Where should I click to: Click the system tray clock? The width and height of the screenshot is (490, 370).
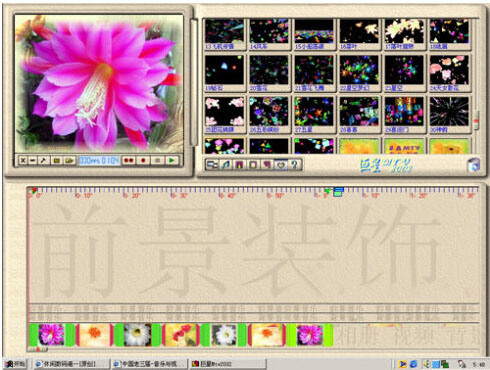(479, 364)
